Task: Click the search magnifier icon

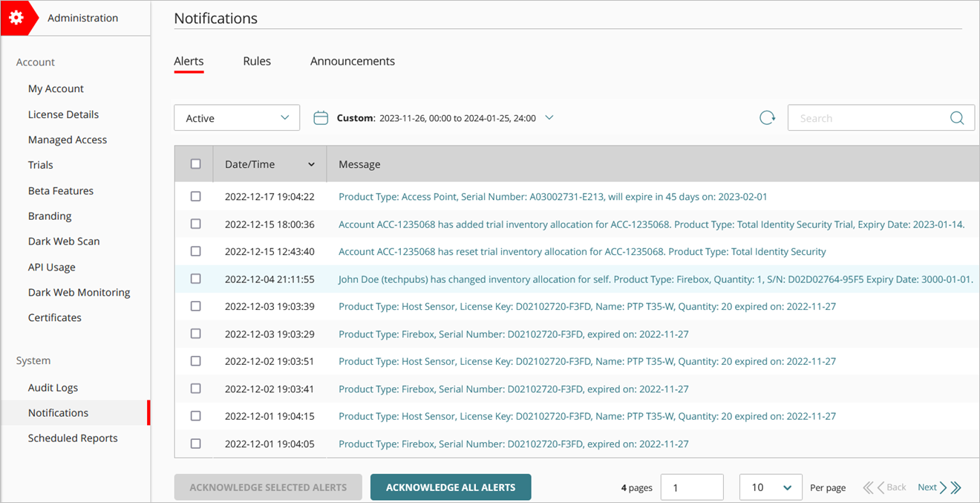Action: coord(957,117)
